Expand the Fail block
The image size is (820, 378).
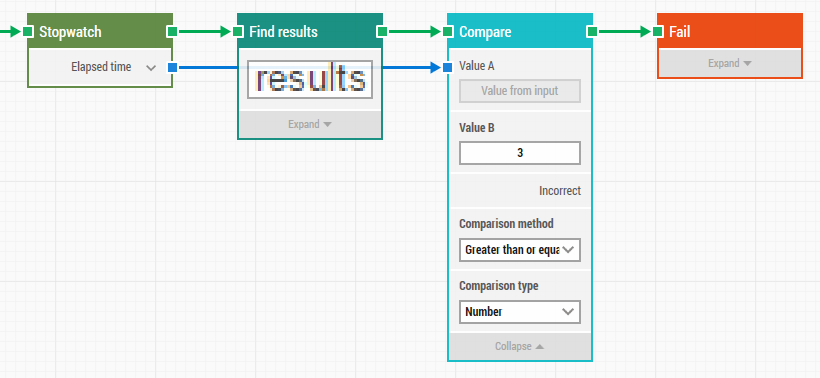(x=730, y=63)
